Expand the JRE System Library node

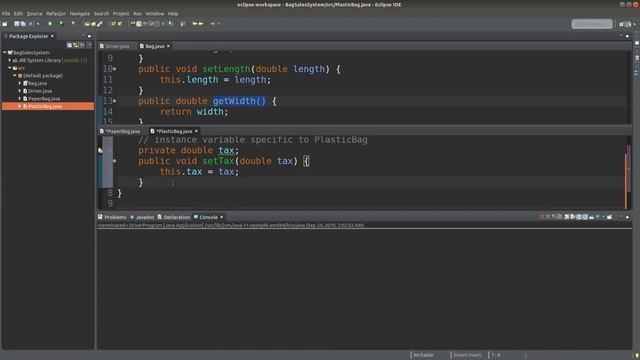coord(10,60)
